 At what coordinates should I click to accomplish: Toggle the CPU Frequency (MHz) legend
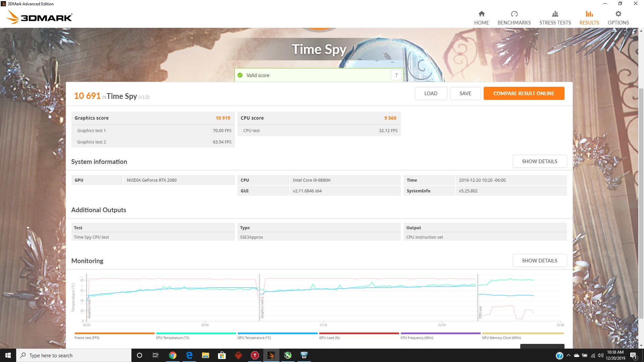click(x=440, y=336)
